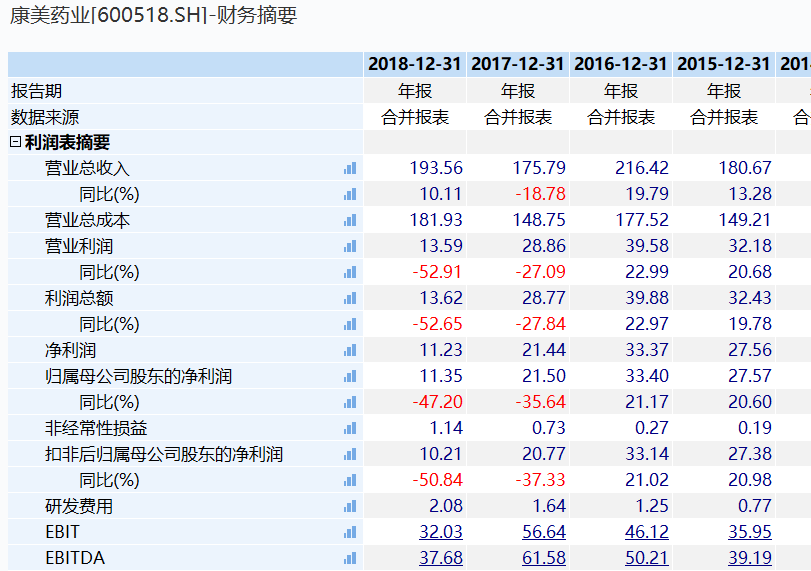Open the 2017 EBITDA value 61.58 link
The width and height of the screenshot is (811, 571).
coord(544,558)
